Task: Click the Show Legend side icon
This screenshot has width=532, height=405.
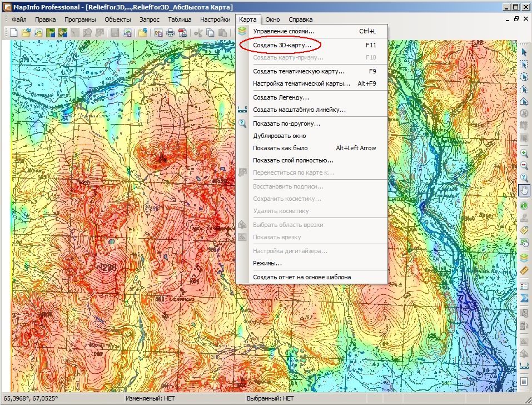Action: click(524, 286)
